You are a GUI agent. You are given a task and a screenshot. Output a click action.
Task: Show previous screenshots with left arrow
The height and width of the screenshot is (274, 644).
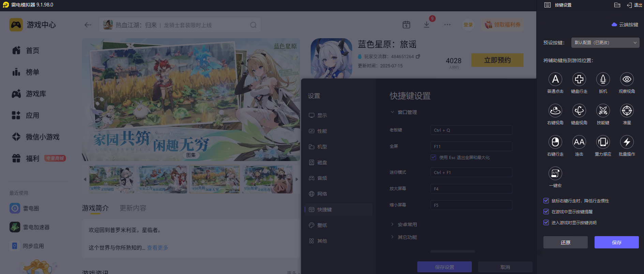[x=85, y=179]
